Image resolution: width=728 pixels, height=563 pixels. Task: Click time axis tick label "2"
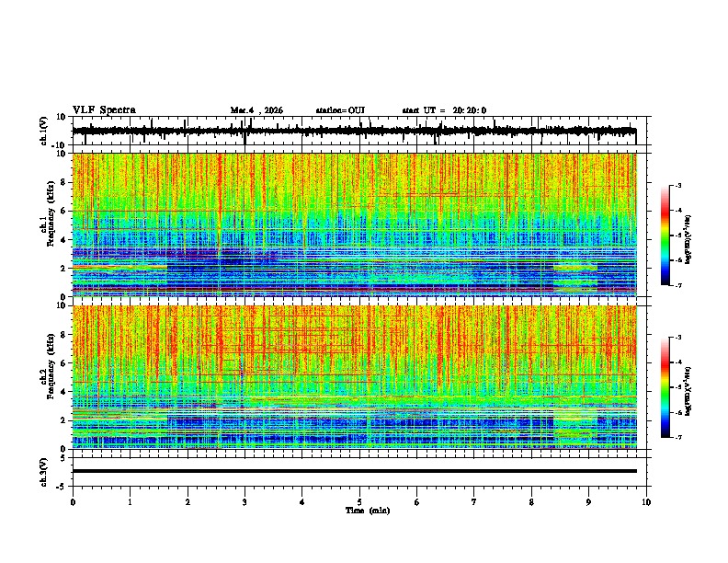pyautogui.click(x=188, y=502)
